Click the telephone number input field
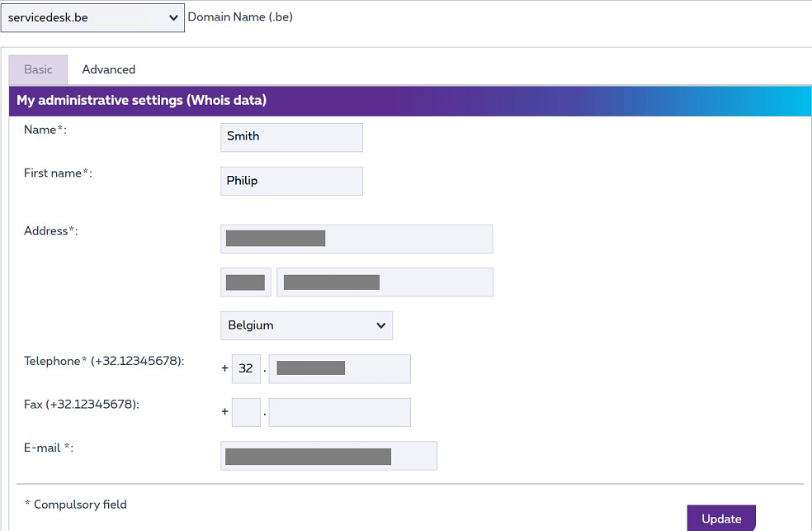Viewport: 812px width, 531px height. [339, 368]
